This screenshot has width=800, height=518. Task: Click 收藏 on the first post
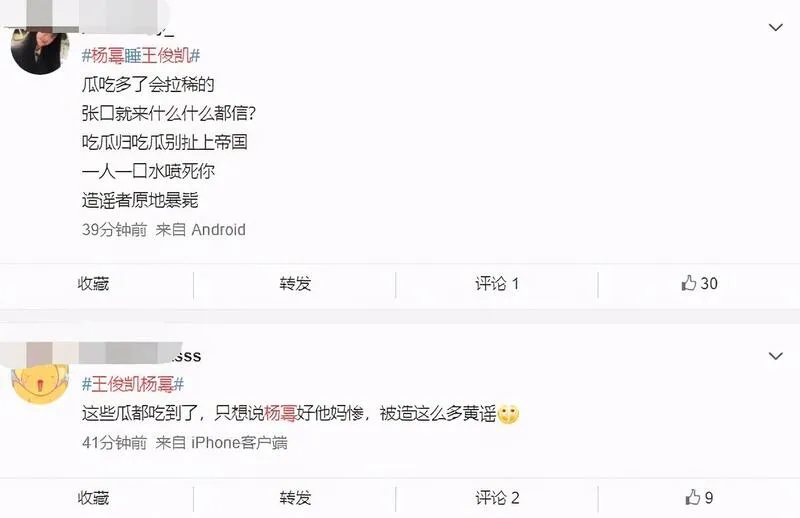click(93, 283)
